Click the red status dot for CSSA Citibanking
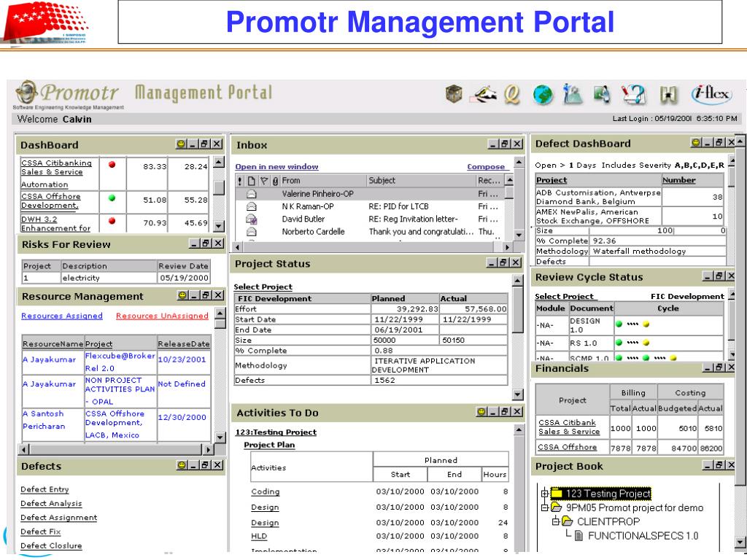Viewport: 747px width, 560px height. pyautogui.click(x=112, y=165)
